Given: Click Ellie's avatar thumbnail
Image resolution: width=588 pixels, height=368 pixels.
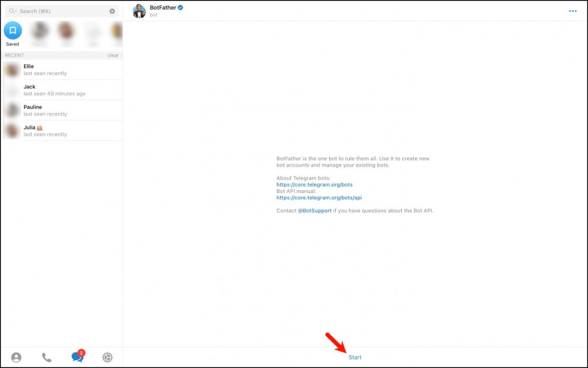Looking at the screenshot, I should pos(12,69).
